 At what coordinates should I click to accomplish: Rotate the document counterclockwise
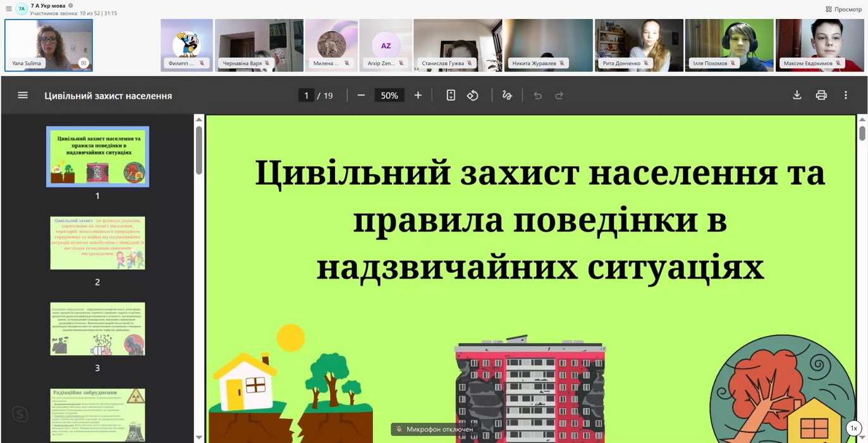click(473, 96)
